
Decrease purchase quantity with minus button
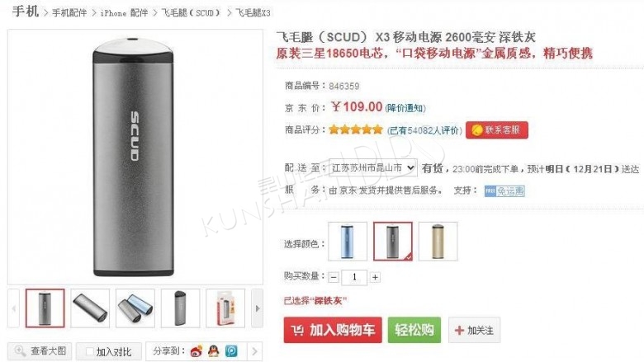334,278
